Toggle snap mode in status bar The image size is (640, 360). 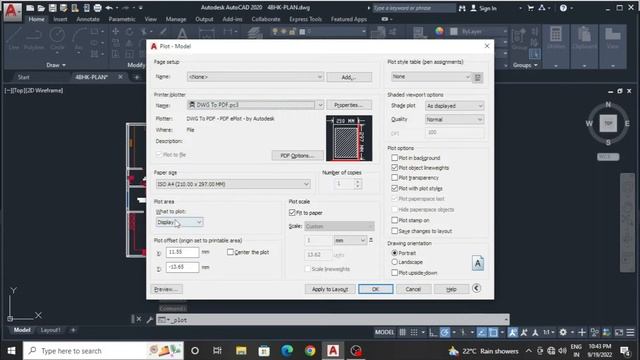[x=414, y=332]
